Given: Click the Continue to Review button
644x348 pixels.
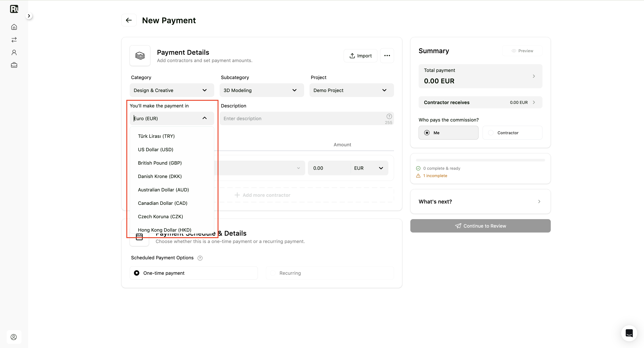Looking at the screenshot, I should [x=480, y=226].
